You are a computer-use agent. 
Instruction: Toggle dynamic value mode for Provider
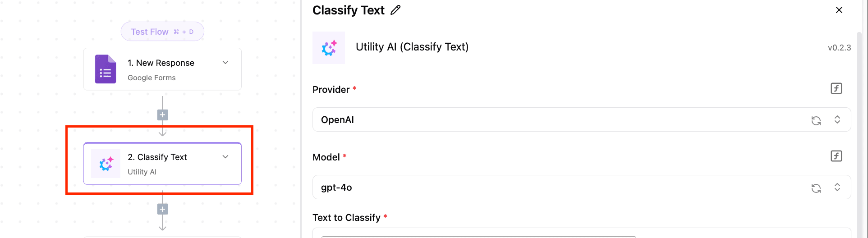pos(836,88)
